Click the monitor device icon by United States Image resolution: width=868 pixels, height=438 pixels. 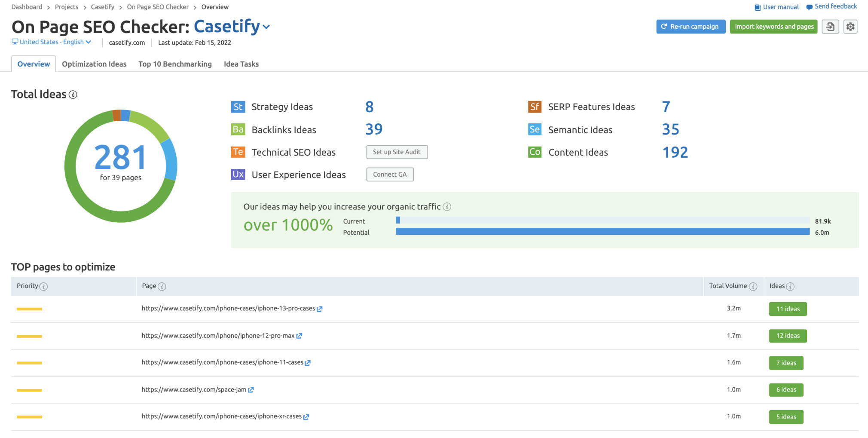(x=15, y=42)
